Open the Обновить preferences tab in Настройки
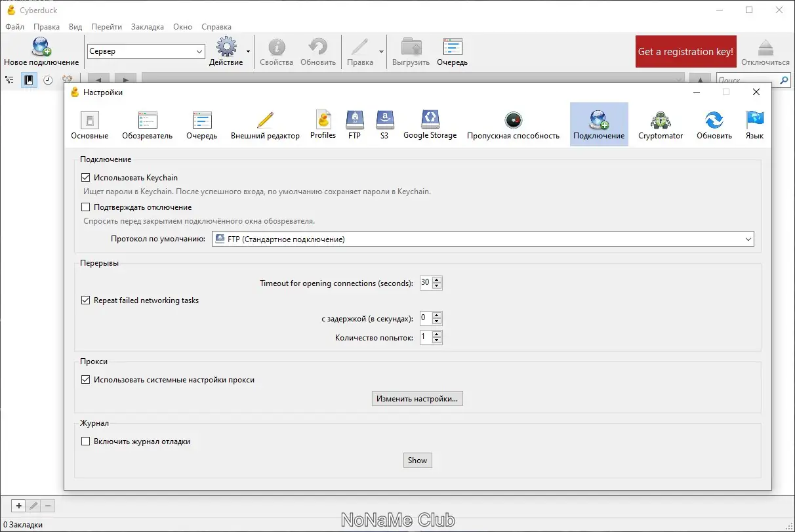This screenshot has height=532, width=795. (714, 125)
